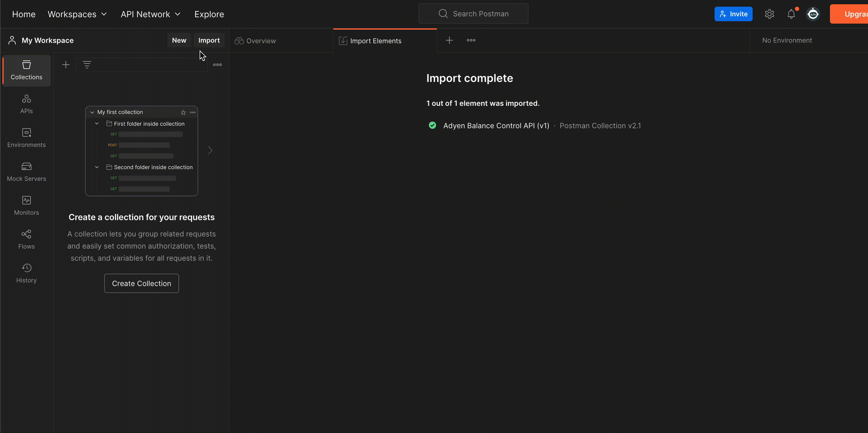Toggle the filter on the collections list

[87, 64]
